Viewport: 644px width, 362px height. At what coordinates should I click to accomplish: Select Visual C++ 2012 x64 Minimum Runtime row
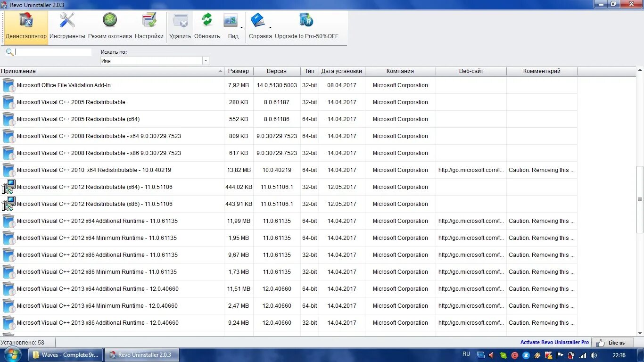click(289, 238)
